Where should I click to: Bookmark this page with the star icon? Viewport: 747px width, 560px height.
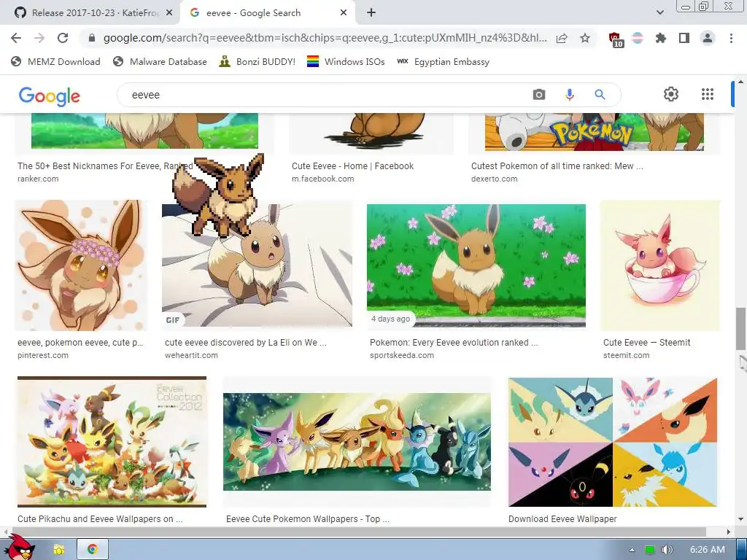(x=585, y=38)
